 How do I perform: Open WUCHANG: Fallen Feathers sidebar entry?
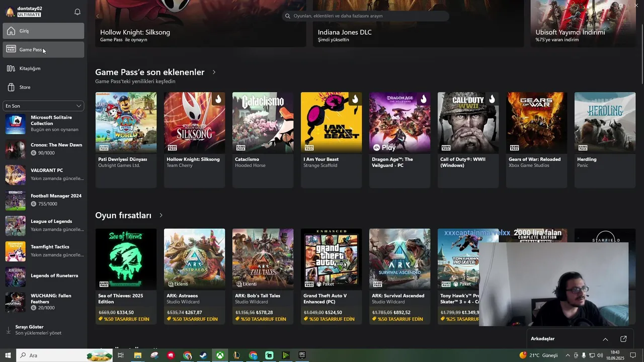[x=43, y=302]
